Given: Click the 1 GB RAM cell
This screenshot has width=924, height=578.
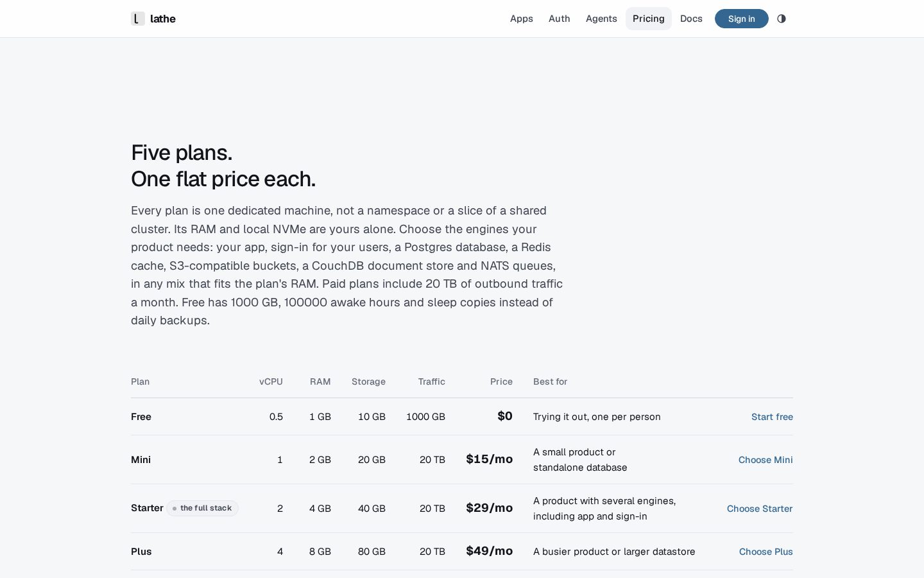Looking at the screenshot, I should (x=320, y=417).
